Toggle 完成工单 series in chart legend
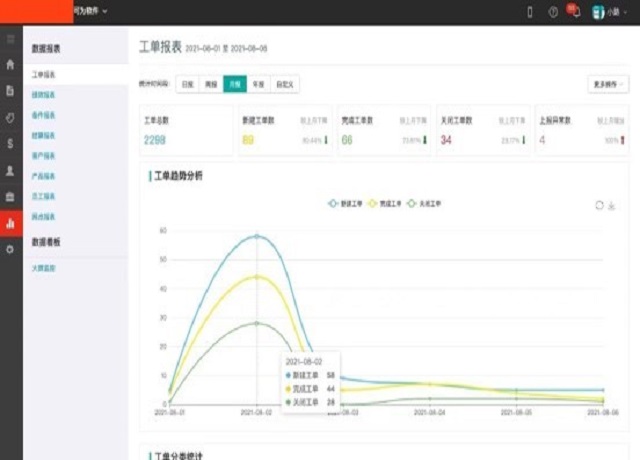This screenshot has height=460, width=640. click(x=385, y=203)
